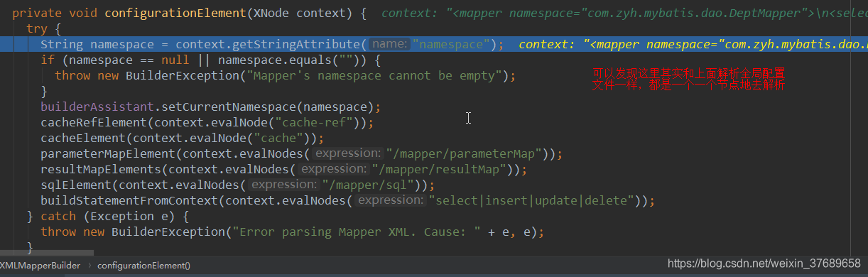Screen dimensions: 868x277
Task: Click the "select|insert|update|delete" string
Action: coord(531,200)
